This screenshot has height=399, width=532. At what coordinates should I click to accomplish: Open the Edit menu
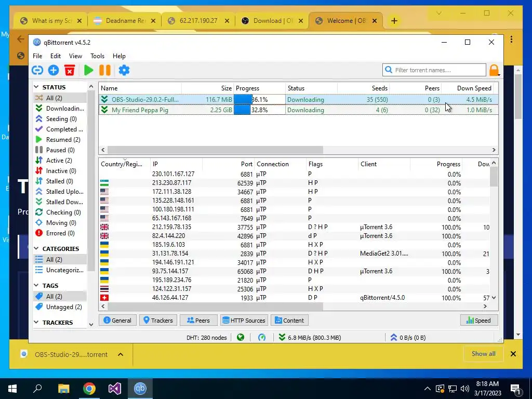tap(56, 56)
